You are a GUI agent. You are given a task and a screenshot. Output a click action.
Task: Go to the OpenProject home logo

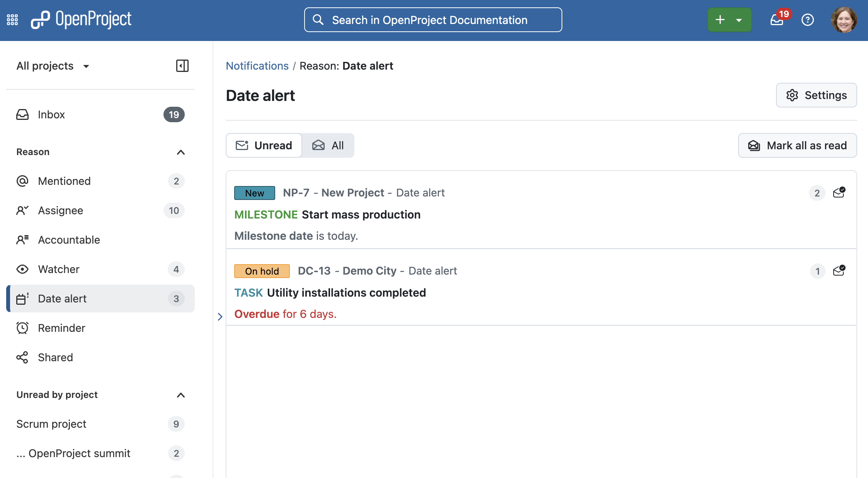(x=81, y=20)
